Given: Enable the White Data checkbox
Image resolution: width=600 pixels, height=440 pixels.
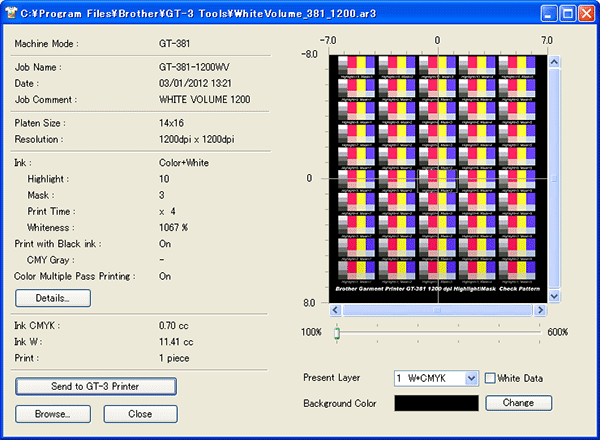Looking at the screenshot, I should [490, 378].
